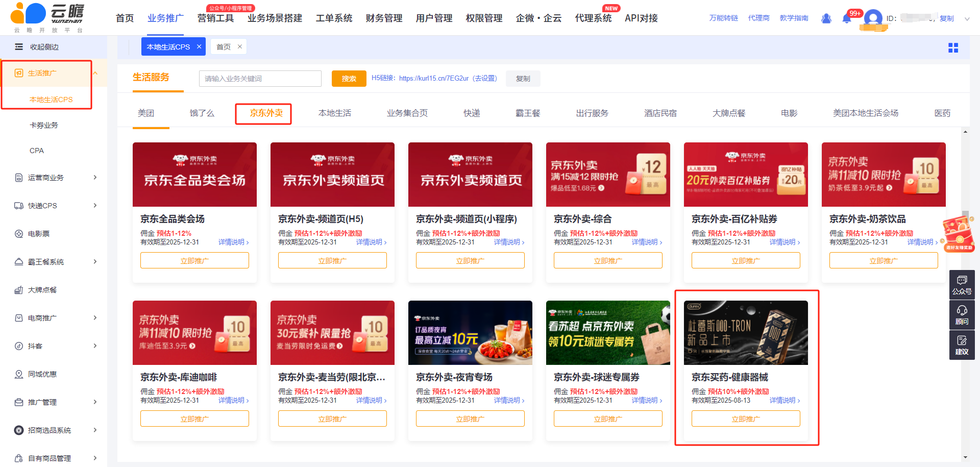Expand the 招商选品系统 submenu arrow
The height and width of the screenshot is (467, 980).
(x=95, y=430)
